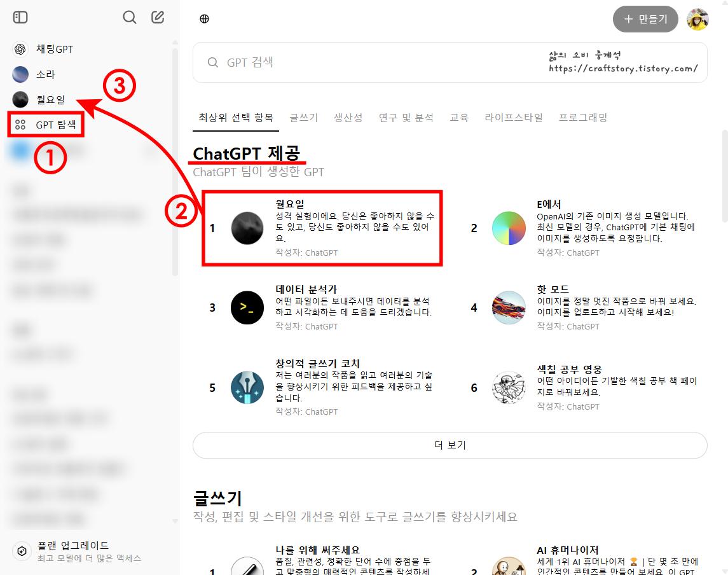The width and height of the screenshot is (728, 575).
Task: Open chat search with the magnifier icon
Action: [130, 18]
